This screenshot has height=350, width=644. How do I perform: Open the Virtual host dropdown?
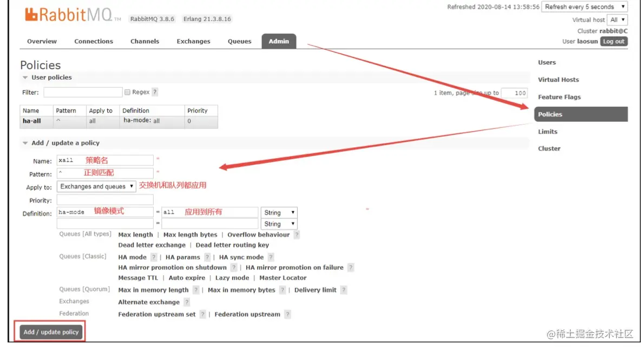pyautogui.click(x=617, y=20)
